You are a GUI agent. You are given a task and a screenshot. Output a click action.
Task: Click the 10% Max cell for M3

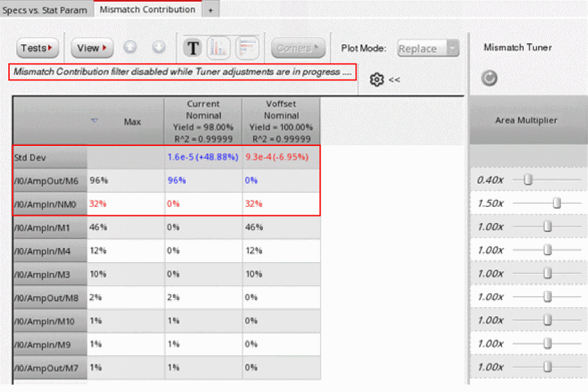125,274
